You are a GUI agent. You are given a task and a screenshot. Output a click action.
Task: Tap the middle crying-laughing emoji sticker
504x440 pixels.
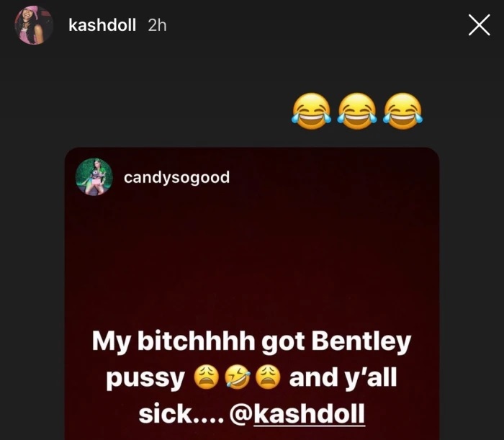tap(357, 111)
